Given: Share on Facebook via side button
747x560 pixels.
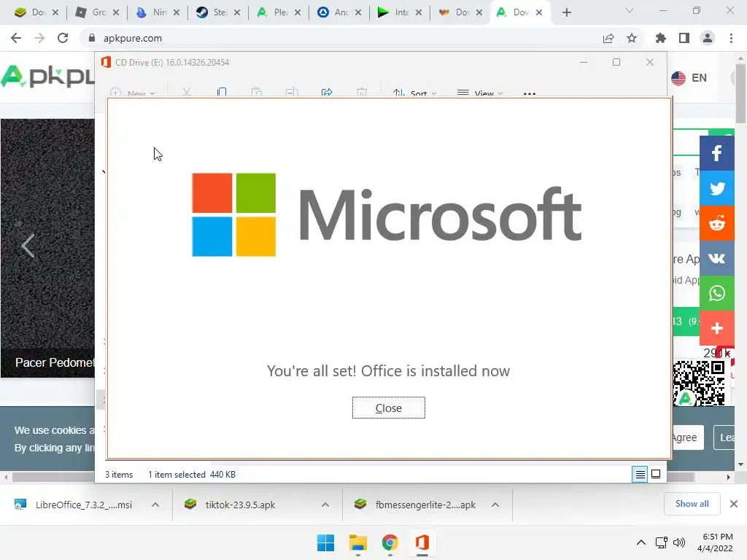Looking at the screenshot, I should (x=716, y=153).
